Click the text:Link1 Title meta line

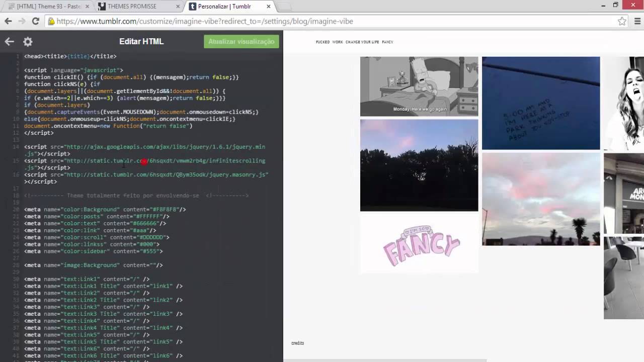tap(103, 286)
